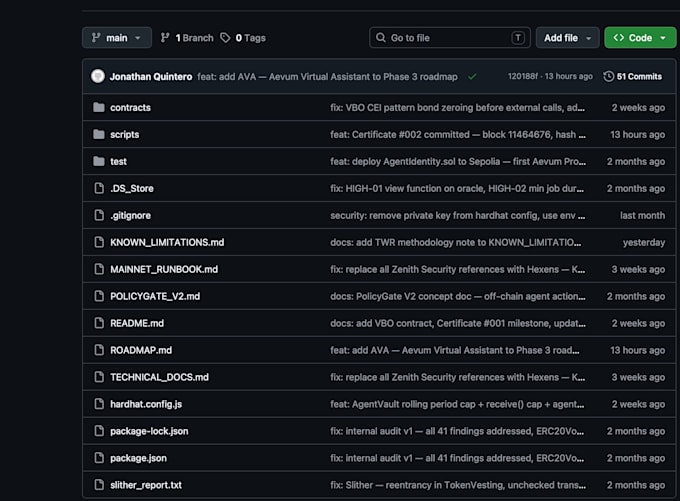Open the green Code dropdown button

point(640,38)
